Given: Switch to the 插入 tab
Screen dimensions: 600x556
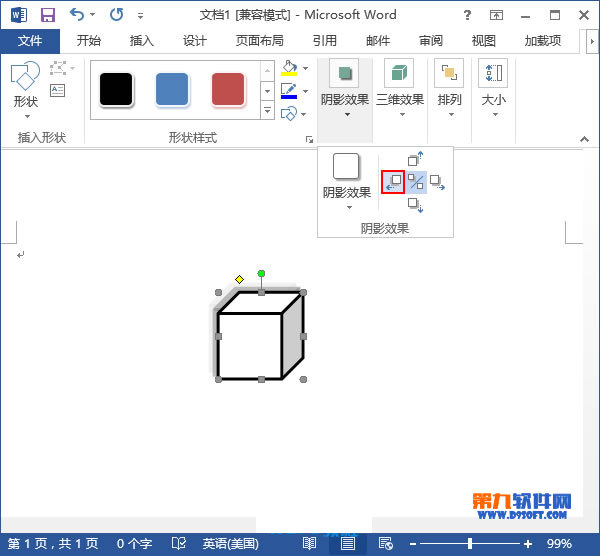Looking at the screenshot, I should click(x=141, y=41).
